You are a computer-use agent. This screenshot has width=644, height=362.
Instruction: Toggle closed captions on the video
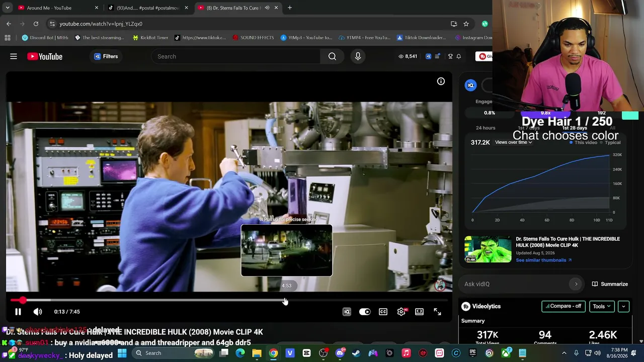coord(383,312)
